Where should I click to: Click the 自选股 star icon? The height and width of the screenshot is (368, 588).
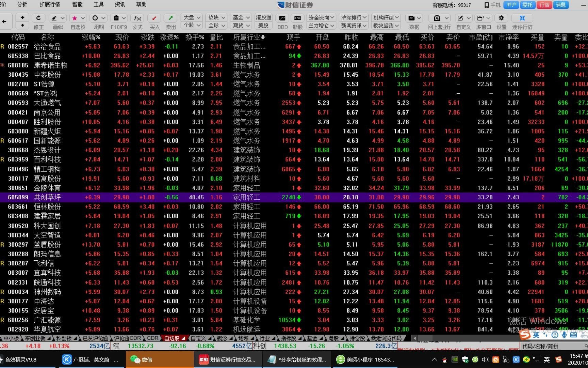pos(75,18)
